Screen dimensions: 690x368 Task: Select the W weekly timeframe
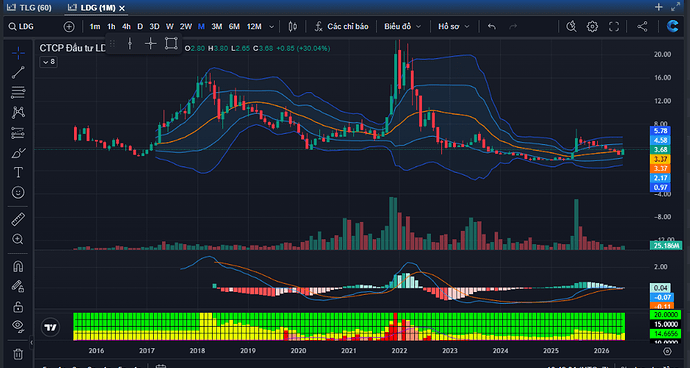[x=170, y=26]
